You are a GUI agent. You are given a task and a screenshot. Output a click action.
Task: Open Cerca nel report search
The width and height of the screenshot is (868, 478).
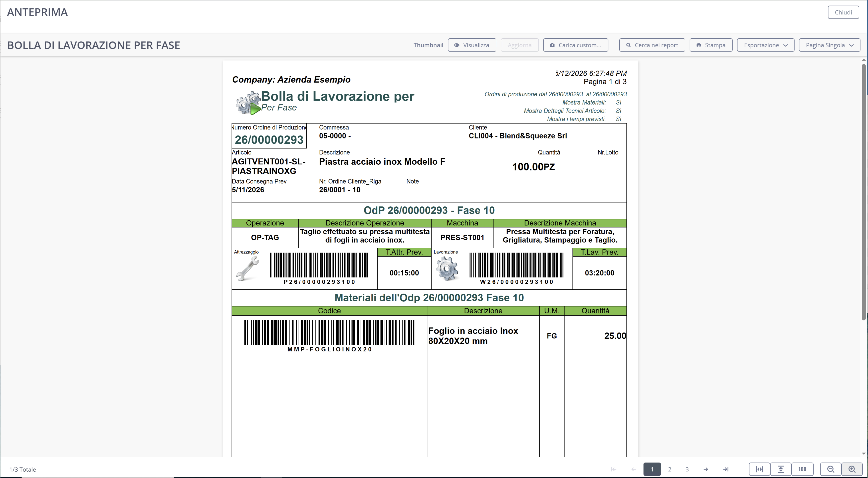pos(652,45)
